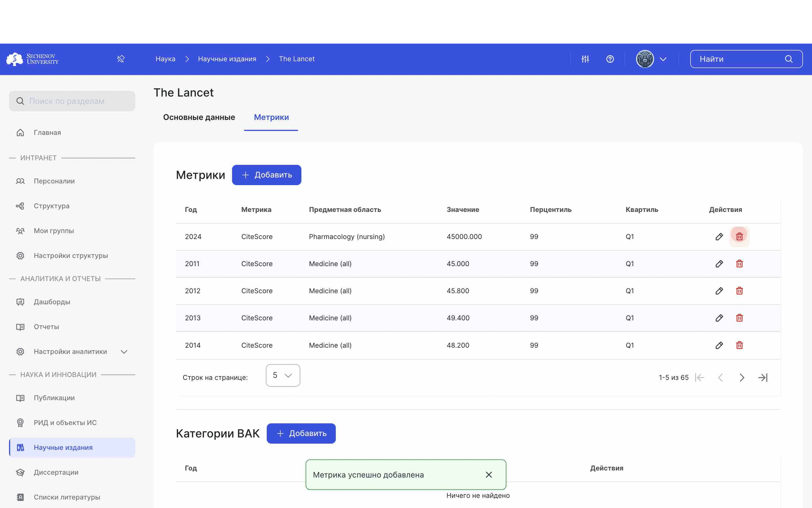Click the user avatar in header
Viewport: 812px width, 508px height.
coord(645,59)
